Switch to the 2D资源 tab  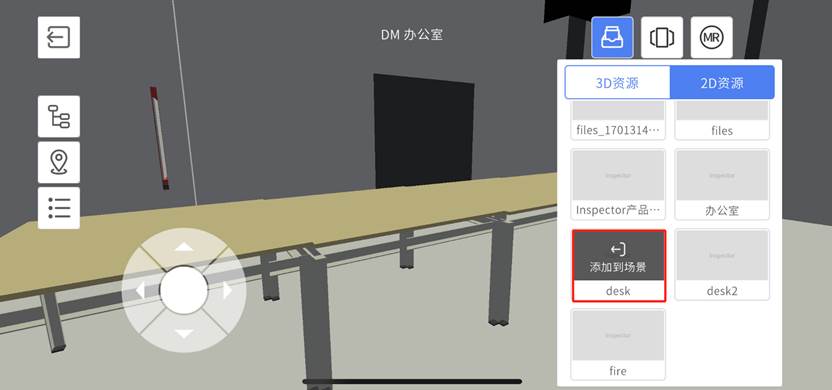pos(722,83)
